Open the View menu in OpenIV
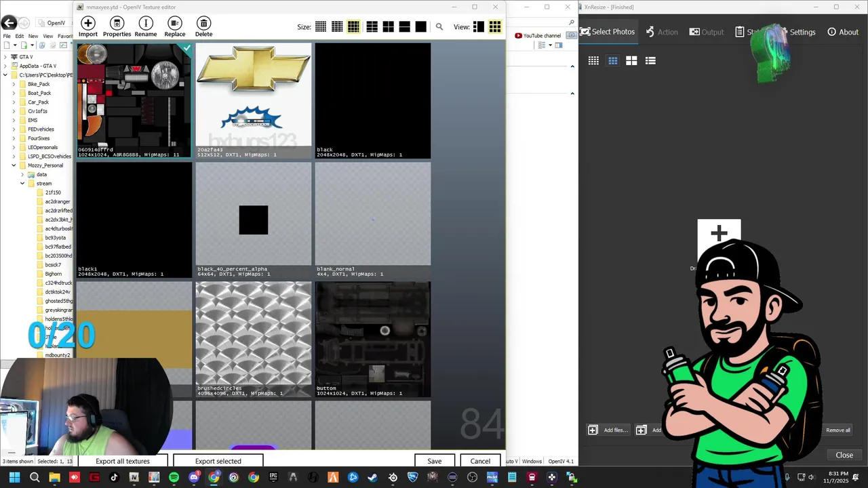 tap(48, 36)
